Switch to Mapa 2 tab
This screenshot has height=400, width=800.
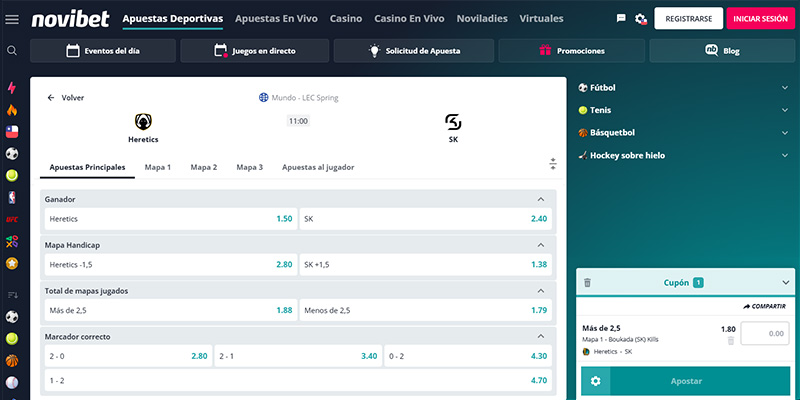[x=204, y=167]
